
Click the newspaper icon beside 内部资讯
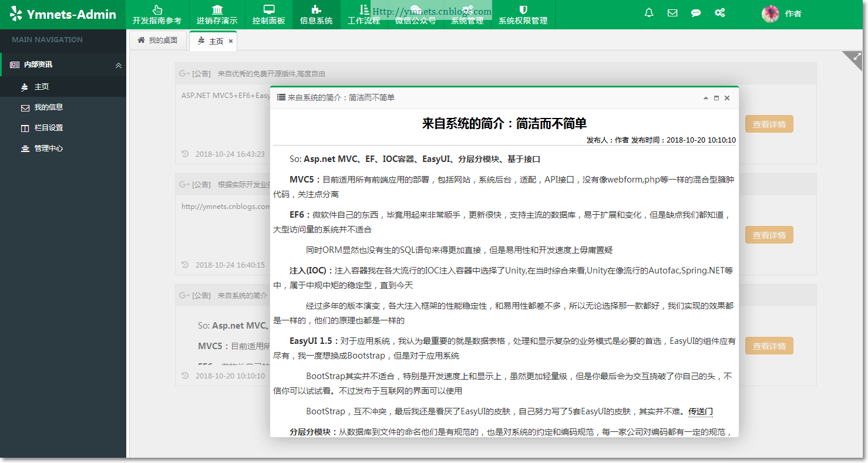[15, 65]
